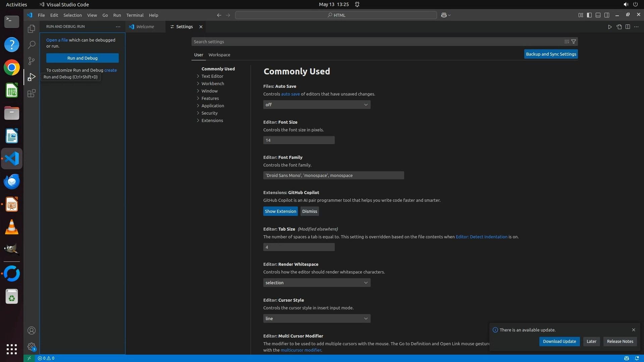This screenshot has width=644, height=362.
Task: Open the Explorer view icon
Action: click(31, 29)
